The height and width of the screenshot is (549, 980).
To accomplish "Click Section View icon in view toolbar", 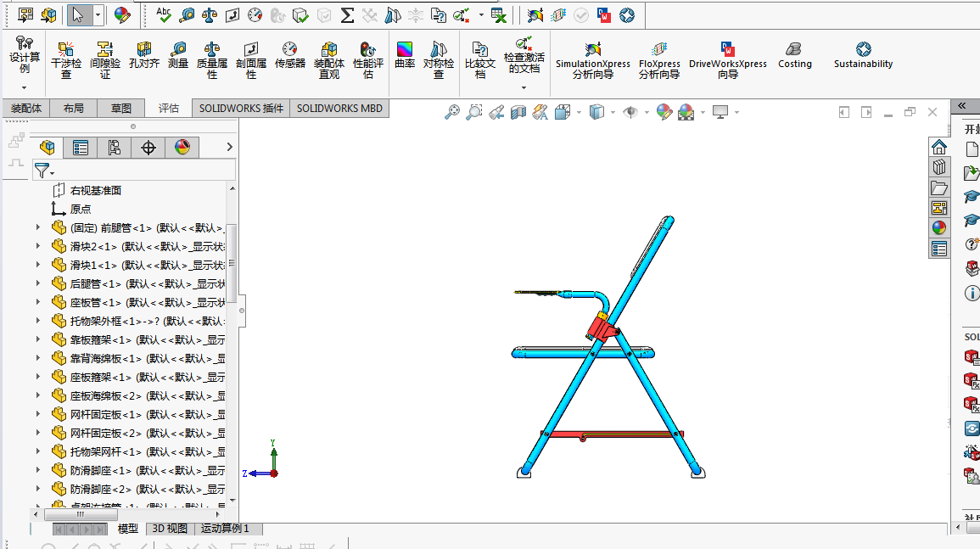I will (518, 113).
